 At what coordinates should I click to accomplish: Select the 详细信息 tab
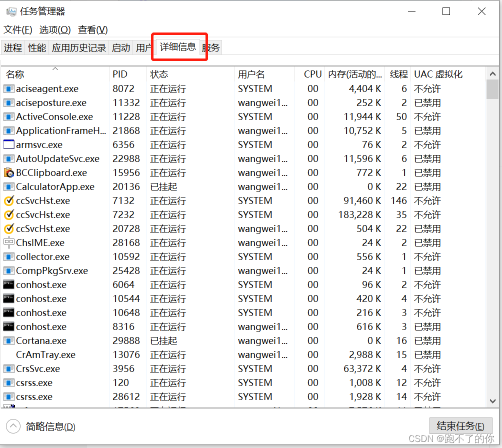(178, 47)
